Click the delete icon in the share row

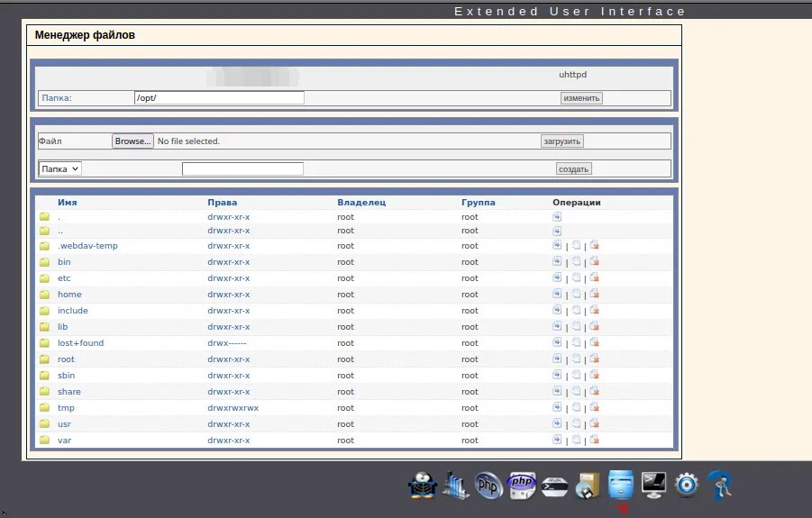point(594,391)
